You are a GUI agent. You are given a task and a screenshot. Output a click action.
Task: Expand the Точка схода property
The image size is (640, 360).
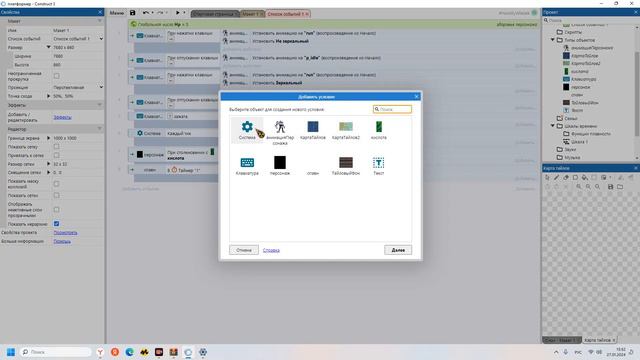point(49,96)
